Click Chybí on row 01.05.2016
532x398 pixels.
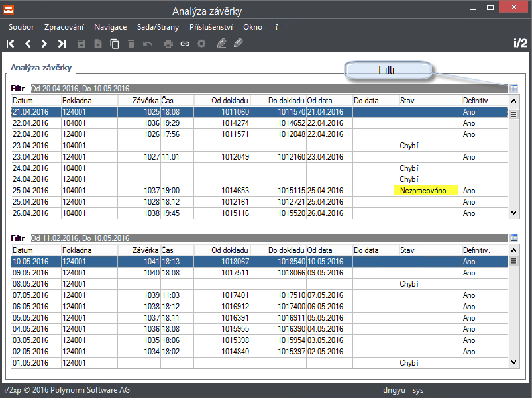(x=409, y=363)
